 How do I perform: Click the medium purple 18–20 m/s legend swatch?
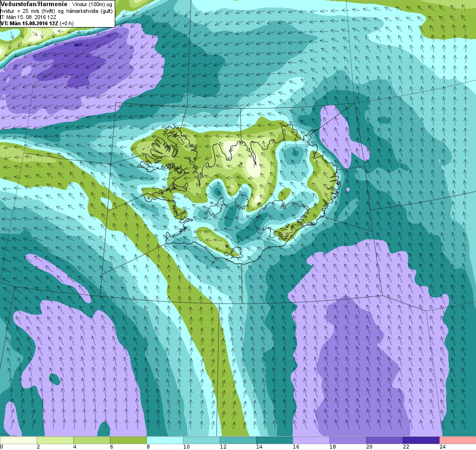click(x=348, y=440)
